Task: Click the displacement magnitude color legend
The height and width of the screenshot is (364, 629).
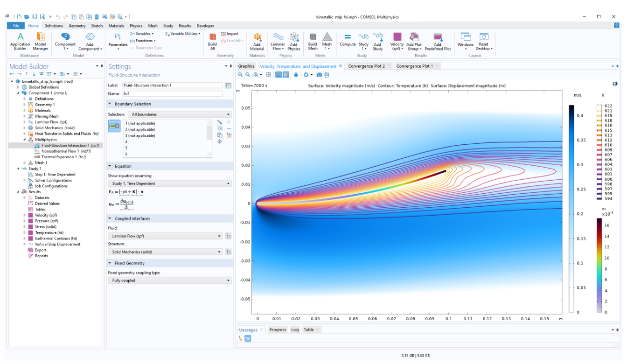Action: (599, 266)
